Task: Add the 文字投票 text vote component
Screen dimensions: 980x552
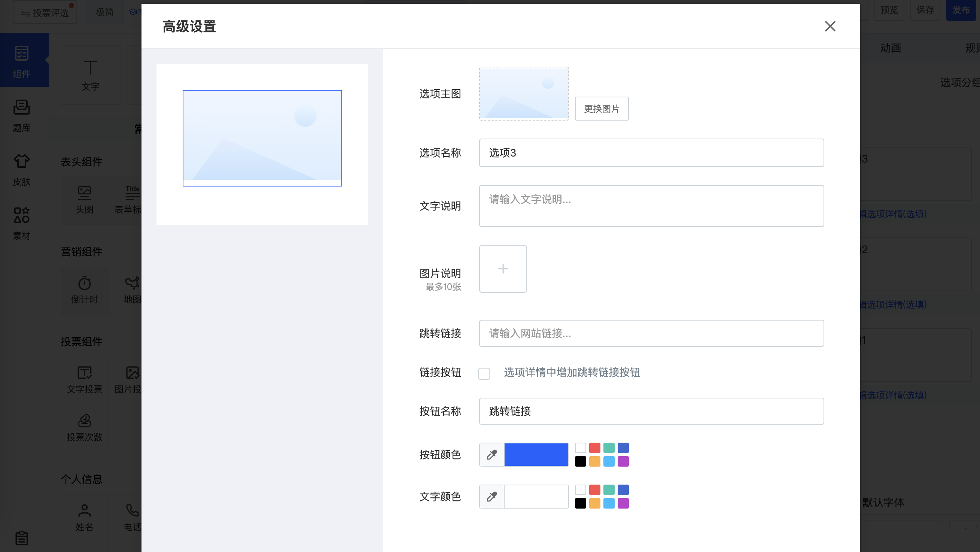Action: click(85, 379)
